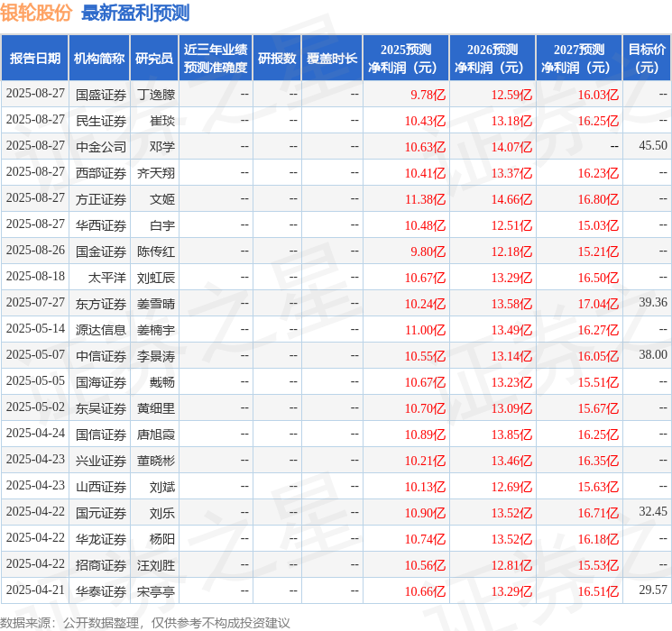Image resolution: width=672 pixels, height=631 pixels.
Task: Click the 9.80亿 forecast value
Action: pos(428,251)
